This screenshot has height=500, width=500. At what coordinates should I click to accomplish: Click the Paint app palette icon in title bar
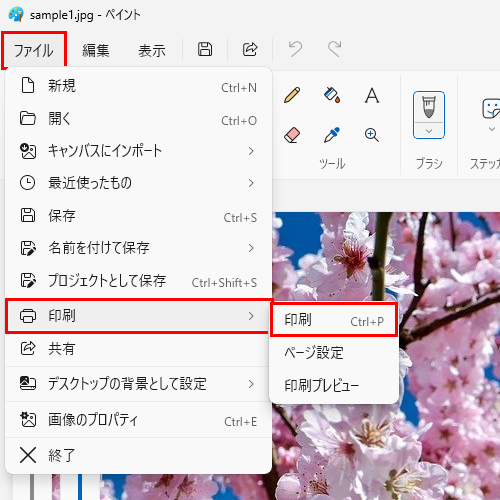pyautogui.click(x=16, y=14)
